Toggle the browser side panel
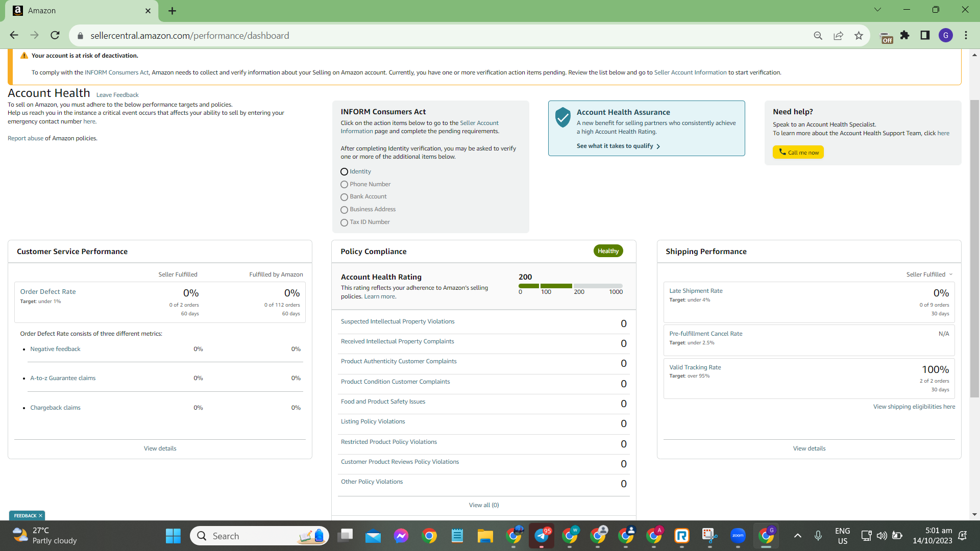Screen dimensions: 980x551 pos(925,35)
